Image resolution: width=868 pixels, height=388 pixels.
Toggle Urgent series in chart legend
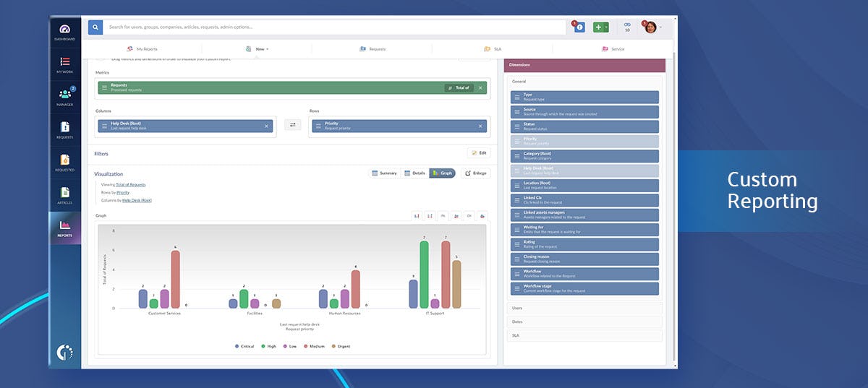(x=341, y=346)
